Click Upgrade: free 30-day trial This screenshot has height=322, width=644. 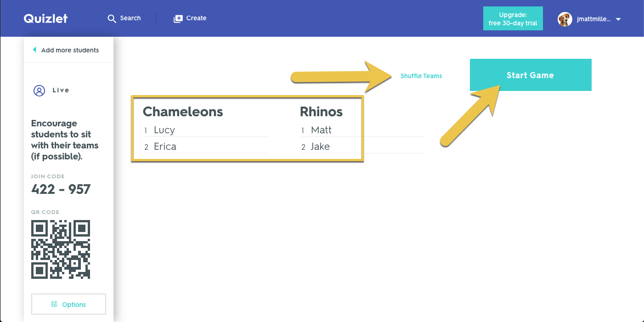[x=513, y=18]
